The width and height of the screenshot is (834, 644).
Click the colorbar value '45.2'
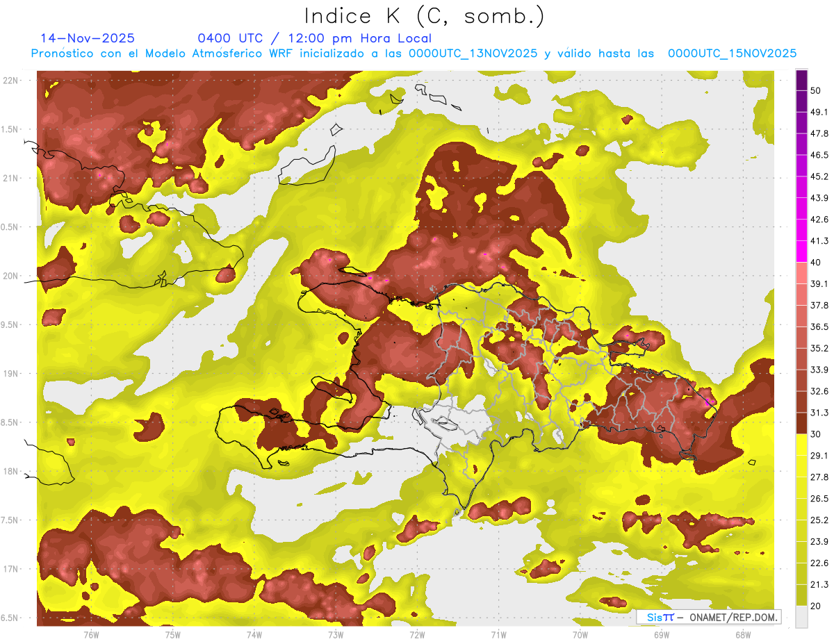click(819, 176)
